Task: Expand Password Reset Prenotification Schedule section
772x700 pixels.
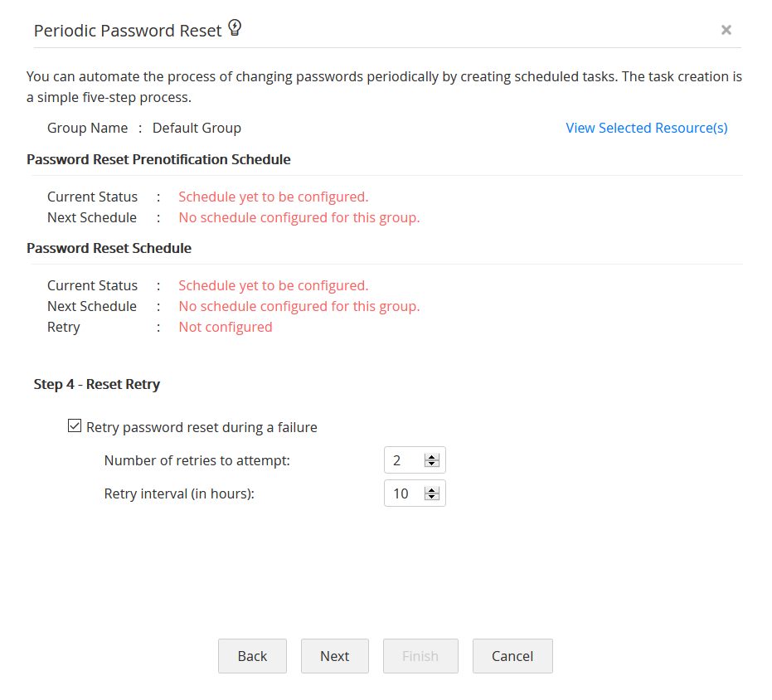Action: click(158, 159)
